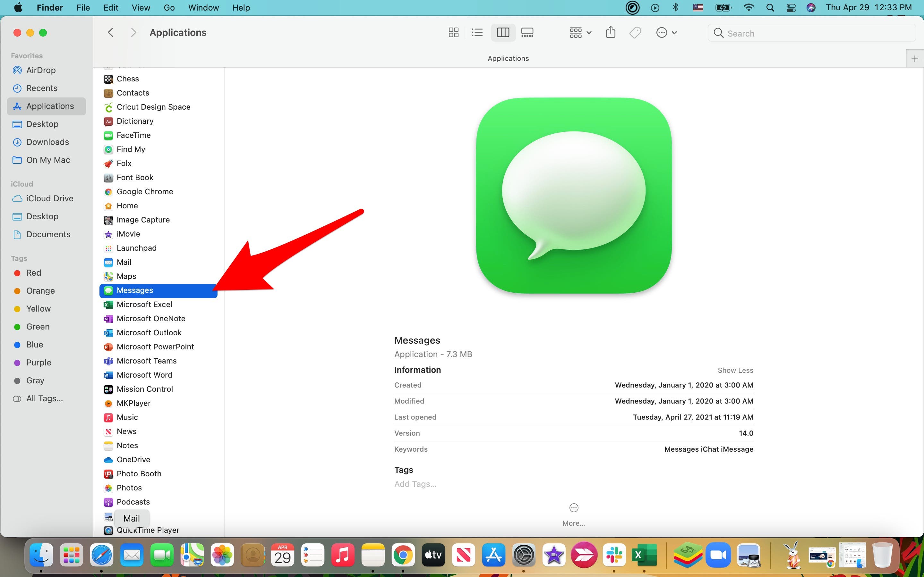Click the view options dropdown arrow

pyautogui.click(x=588, y=33)
